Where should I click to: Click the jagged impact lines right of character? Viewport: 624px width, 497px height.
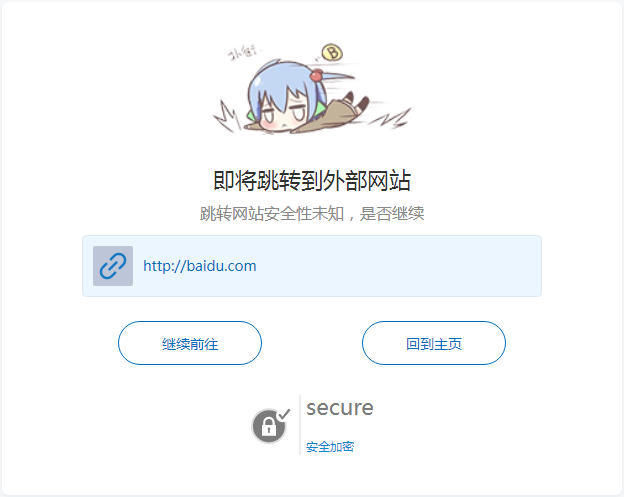pos(391,118)
